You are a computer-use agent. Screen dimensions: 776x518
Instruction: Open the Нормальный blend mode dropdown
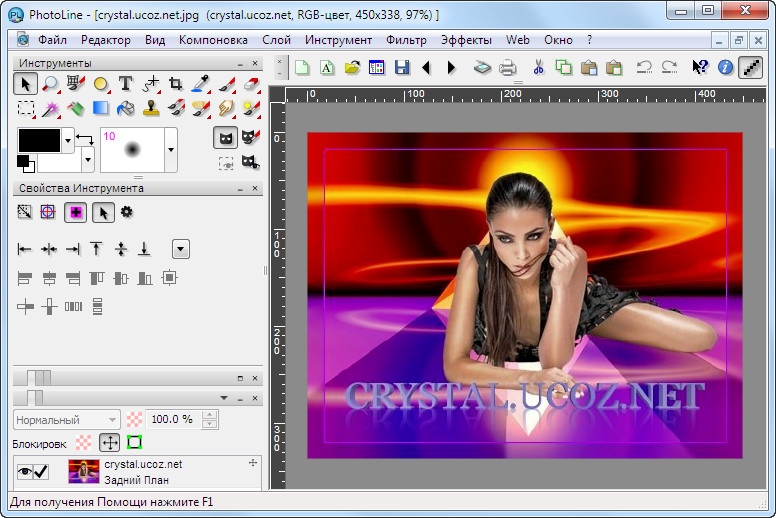tap(67, 420)
